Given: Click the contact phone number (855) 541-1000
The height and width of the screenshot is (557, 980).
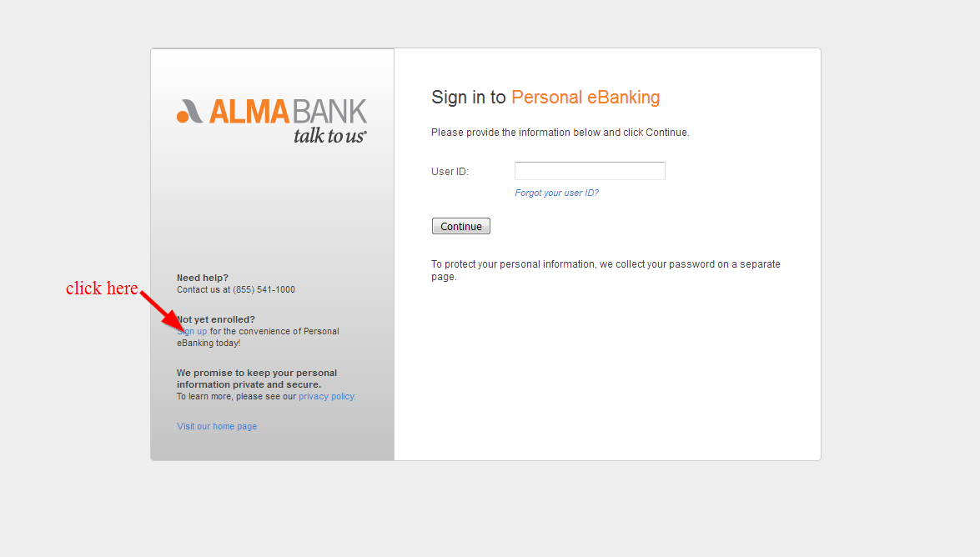Looking at the screenshot, I should coord(264,290).
